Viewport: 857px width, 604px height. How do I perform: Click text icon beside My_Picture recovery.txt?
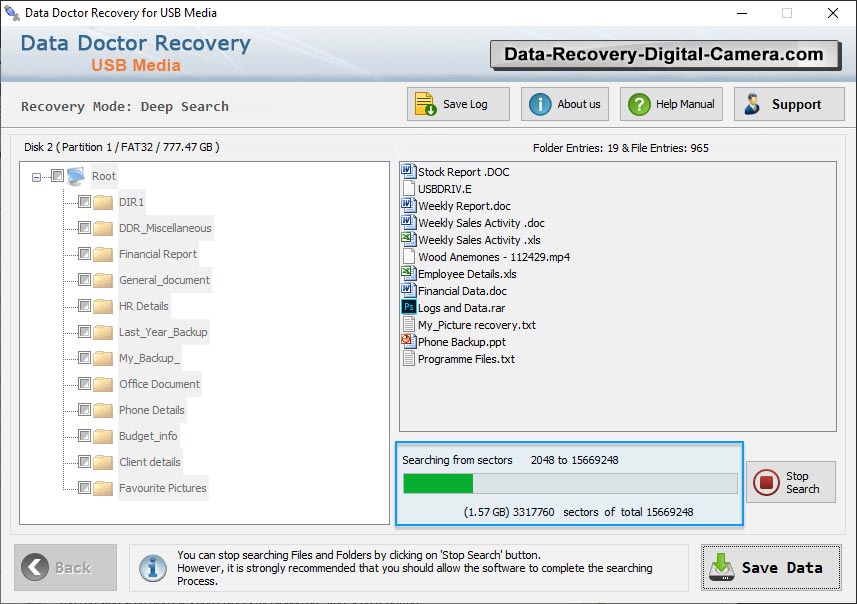tap(408, 325)
